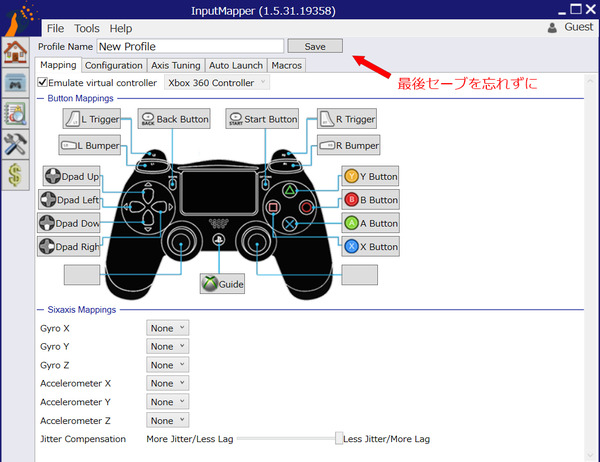Click the triangle button on controller image

click(290, 190)
